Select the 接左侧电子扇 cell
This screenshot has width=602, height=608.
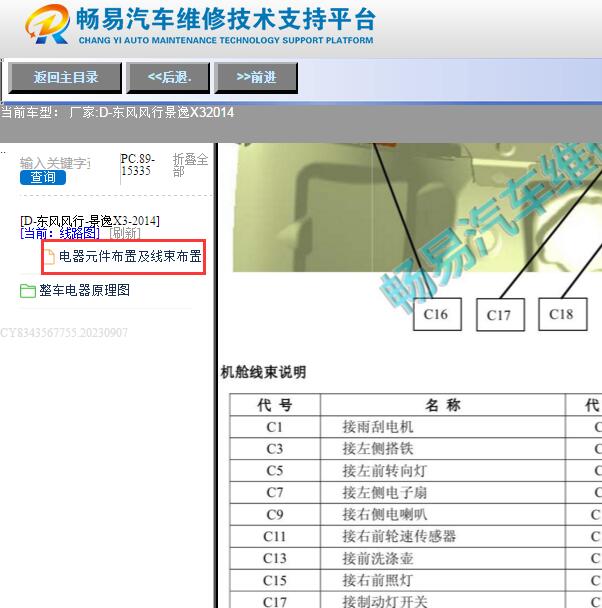[442, 492]
